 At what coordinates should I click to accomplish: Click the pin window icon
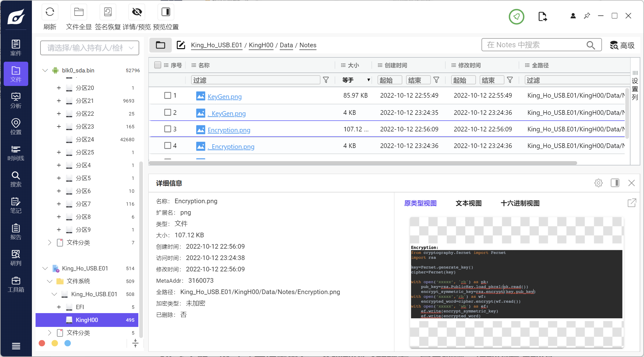[587, 16]
